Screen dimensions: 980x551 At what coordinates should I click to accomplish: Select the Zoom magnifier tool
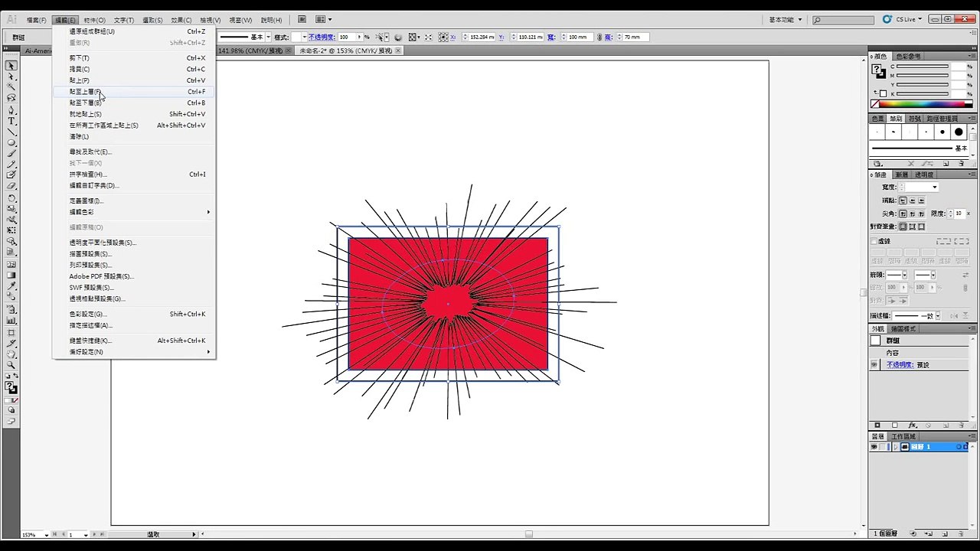coord(11,365)
